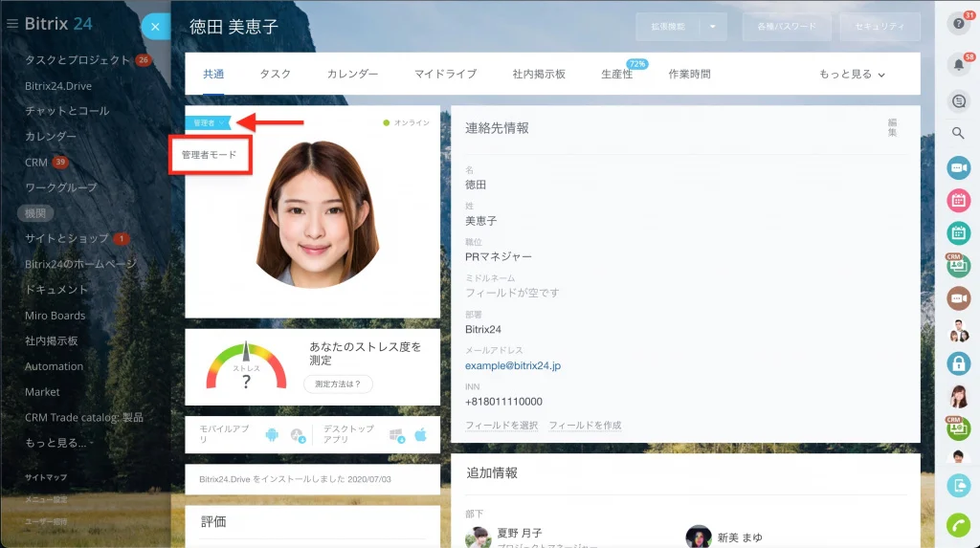
Task: Select 機関 in left menu
Action: 35,213
